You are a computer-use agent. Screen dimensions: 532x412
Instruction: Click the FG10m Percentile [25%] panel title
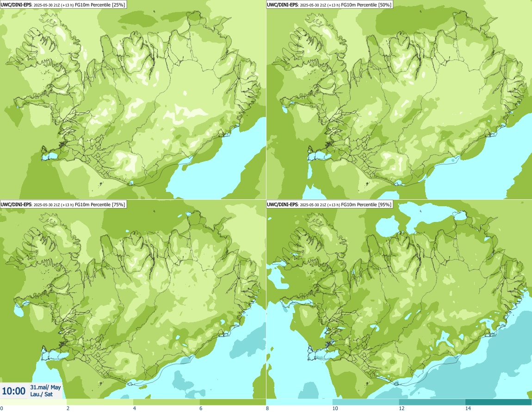tap(63, 5)
